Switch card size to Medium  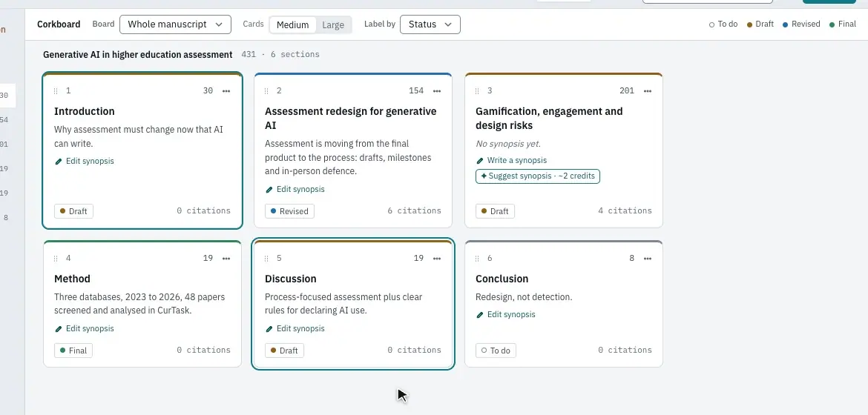click(x=292, y=25)
